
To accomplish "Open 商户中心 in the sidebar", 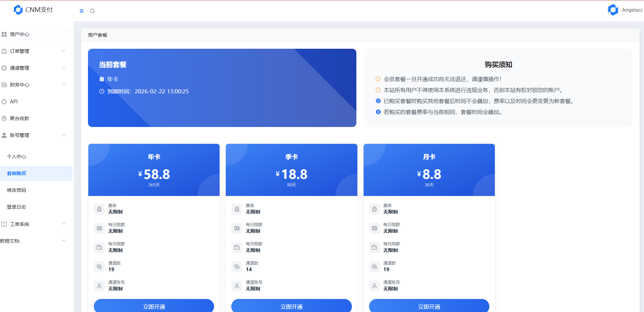I will tap(36, 34).
